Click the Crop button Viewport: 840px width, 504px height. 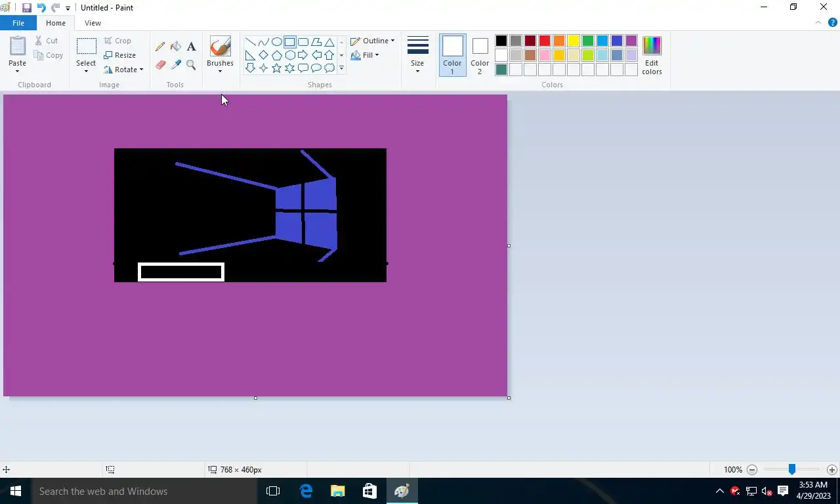point(118,41)
